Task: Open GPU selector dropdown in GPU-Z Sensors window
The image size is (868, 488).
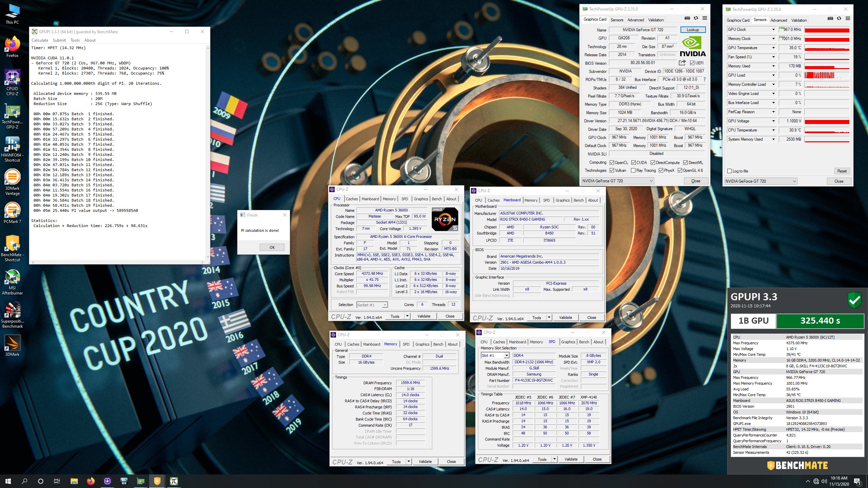Action: 761,181
